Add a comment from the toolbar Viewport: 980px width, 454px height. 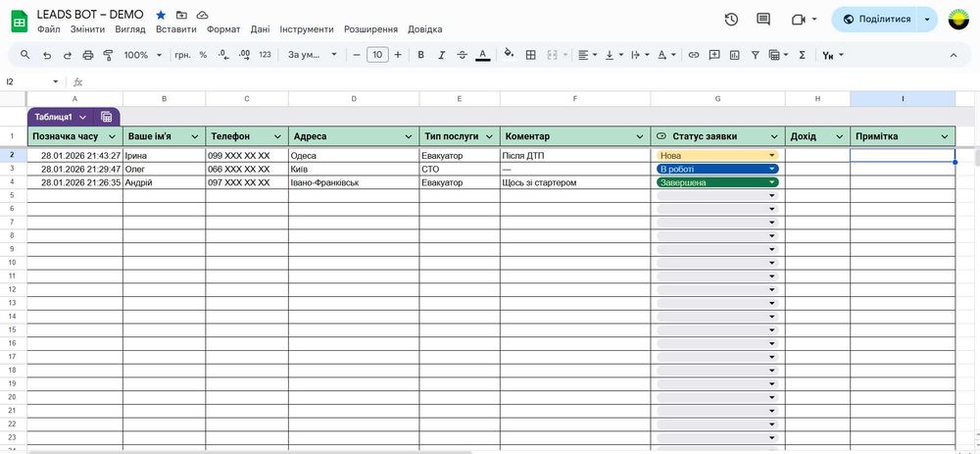click(x=714, y=55)
